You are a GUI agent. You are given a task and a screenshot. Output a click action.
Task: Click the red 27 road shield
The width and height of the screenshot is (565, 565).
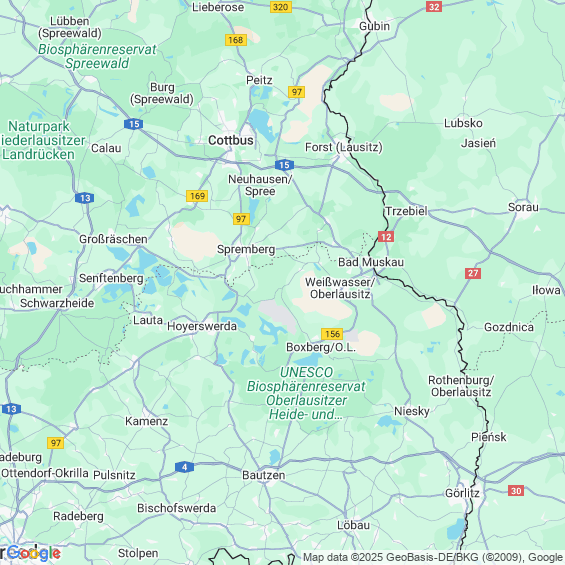473,273
